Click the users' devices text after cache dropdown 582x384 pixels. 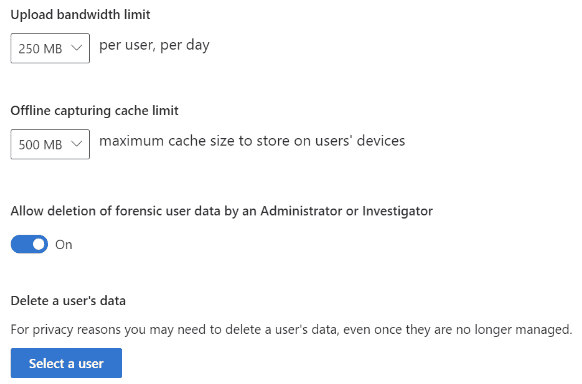[x=360, y=141]
